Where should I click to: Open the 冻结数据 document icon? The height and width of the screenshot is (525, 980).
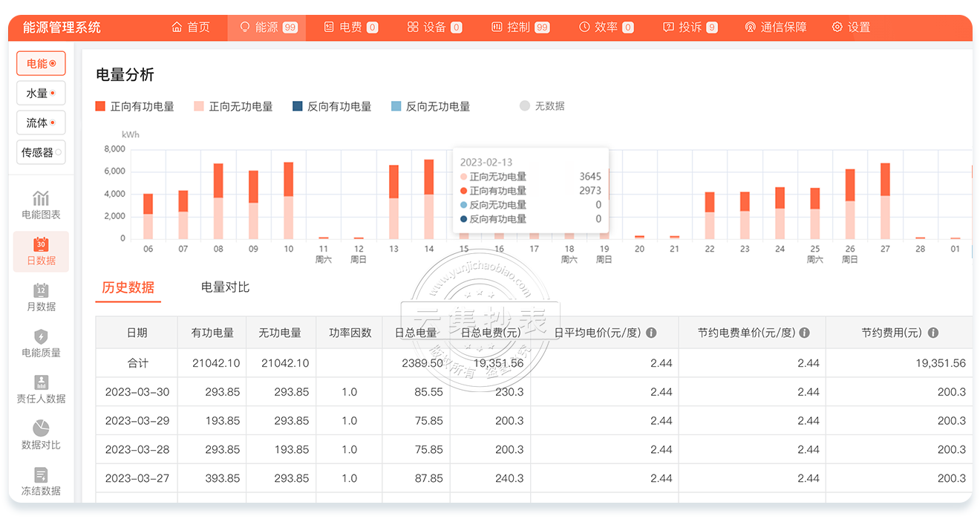(x=41, y=475)
